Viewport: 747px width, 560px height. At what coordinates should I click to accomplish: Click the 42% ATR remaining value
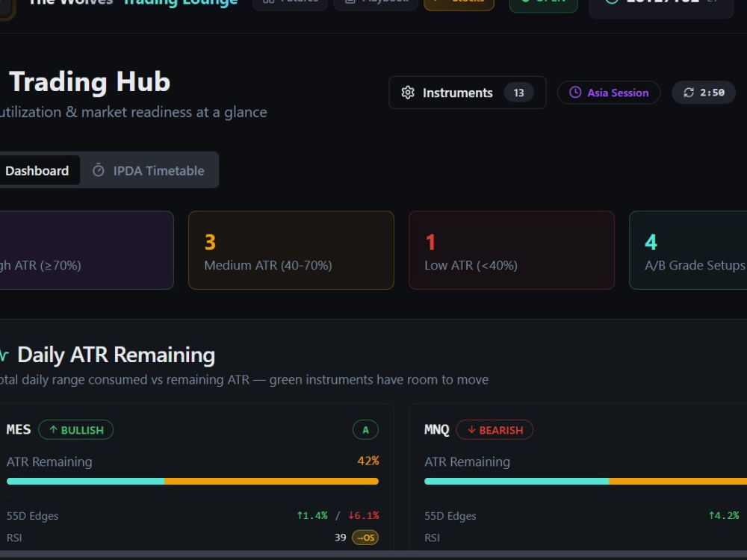pos(368,461)
